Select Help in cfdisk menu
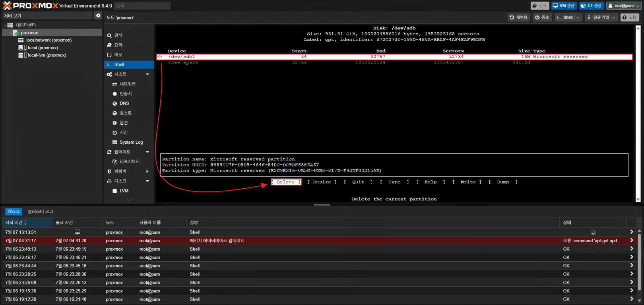This screenshot has width=644, height=305. 431,182
